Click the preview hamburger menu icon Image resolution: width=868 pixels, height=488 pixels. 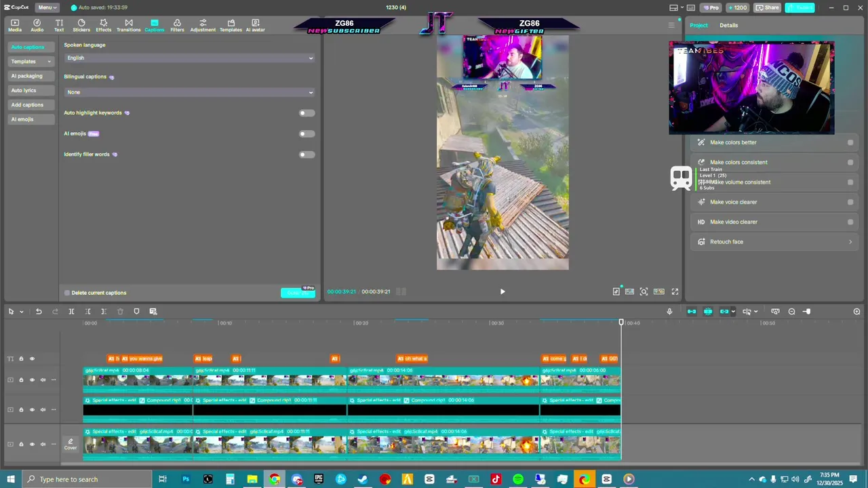671,25
